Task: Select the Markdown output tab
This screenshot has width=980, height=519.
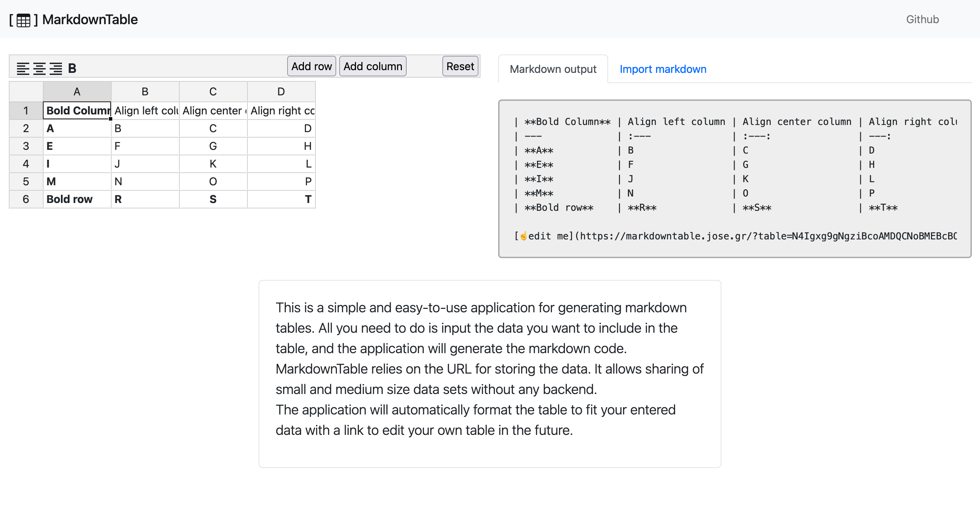Action: 553,69
